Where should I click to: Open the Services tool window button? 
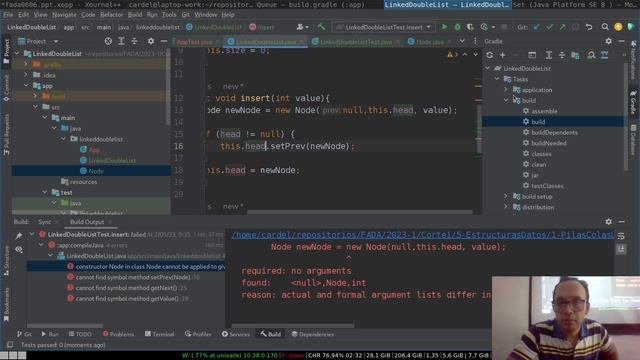pos(236,334)
